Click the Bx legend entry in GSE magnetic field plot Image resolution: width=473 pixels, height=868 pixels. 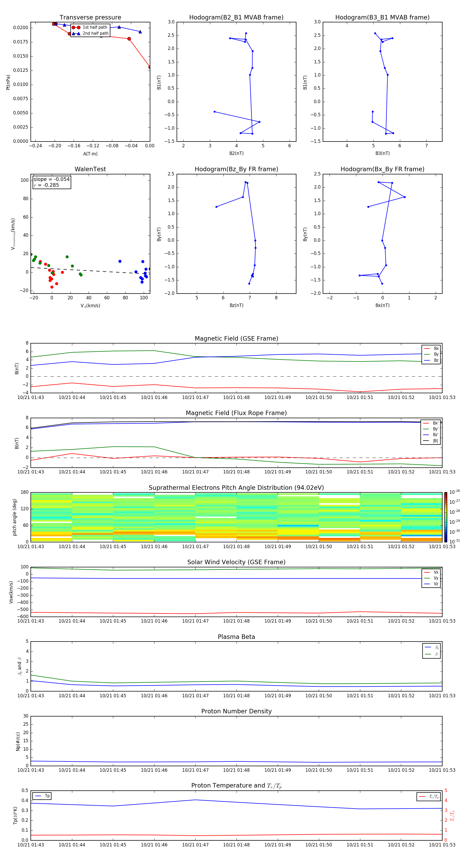431,349
